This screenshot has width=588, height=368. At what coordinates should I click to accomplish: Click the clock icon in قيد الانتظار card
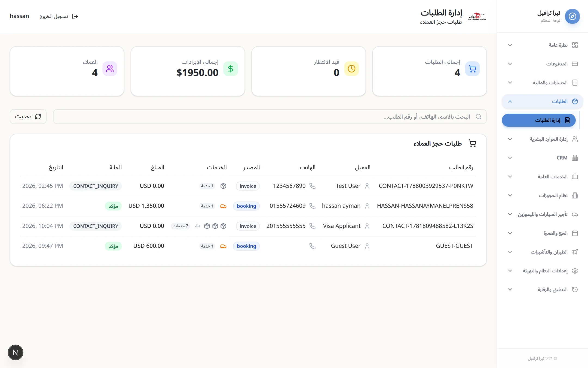tap(351, 69)
